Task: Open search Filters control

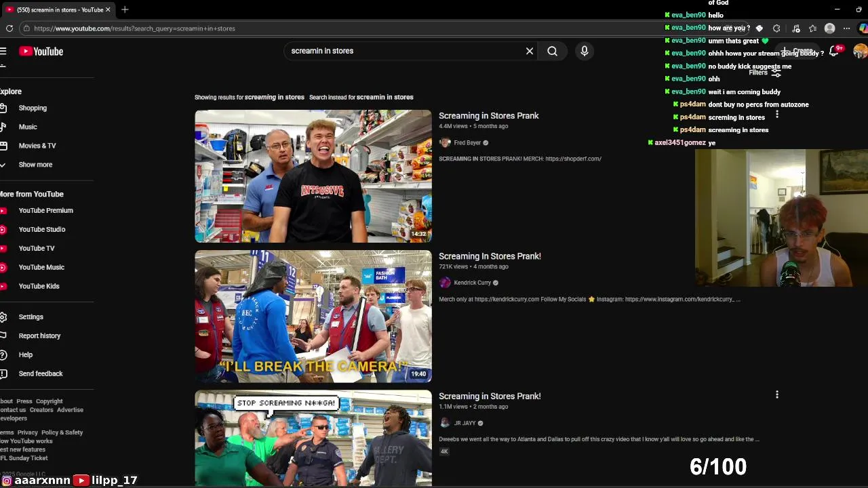Action: (765, 73)
